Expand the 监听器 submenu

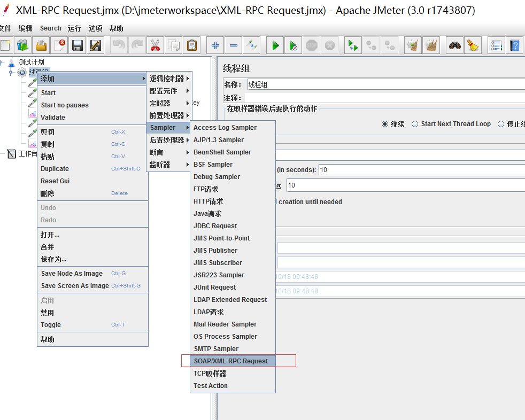(x=169, y=165)
